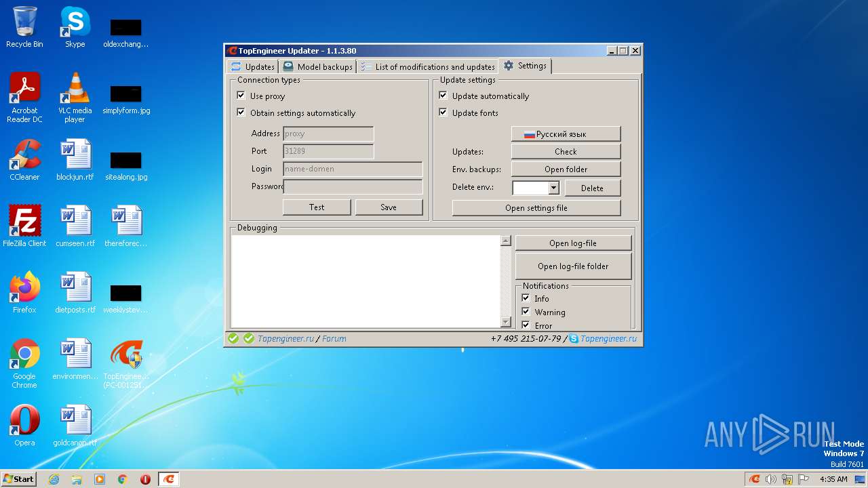Toggle the Info notifications checkbox
868x488 pixels.
coord(526,298)
